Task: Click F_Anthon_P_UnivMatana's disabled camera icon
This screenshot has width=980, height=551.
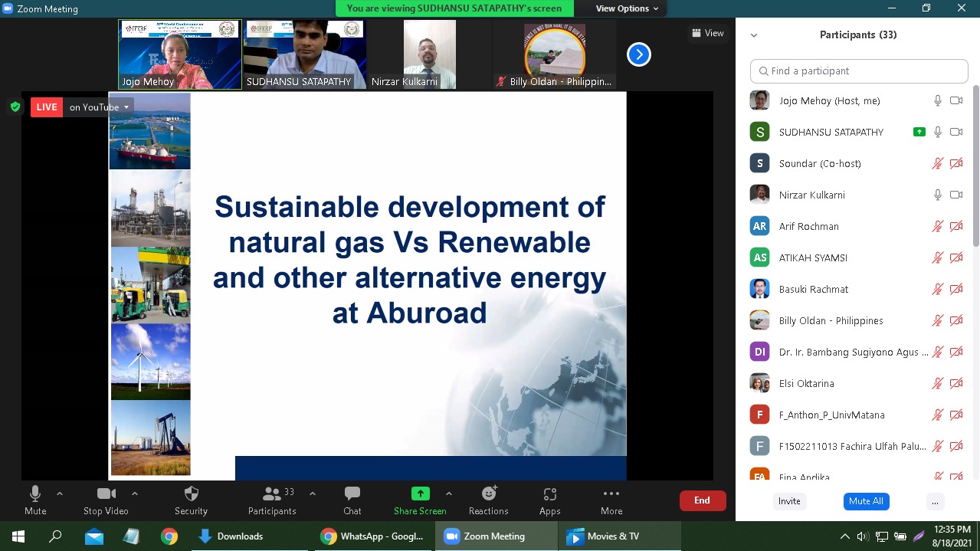Action: (x=956, y=415)
